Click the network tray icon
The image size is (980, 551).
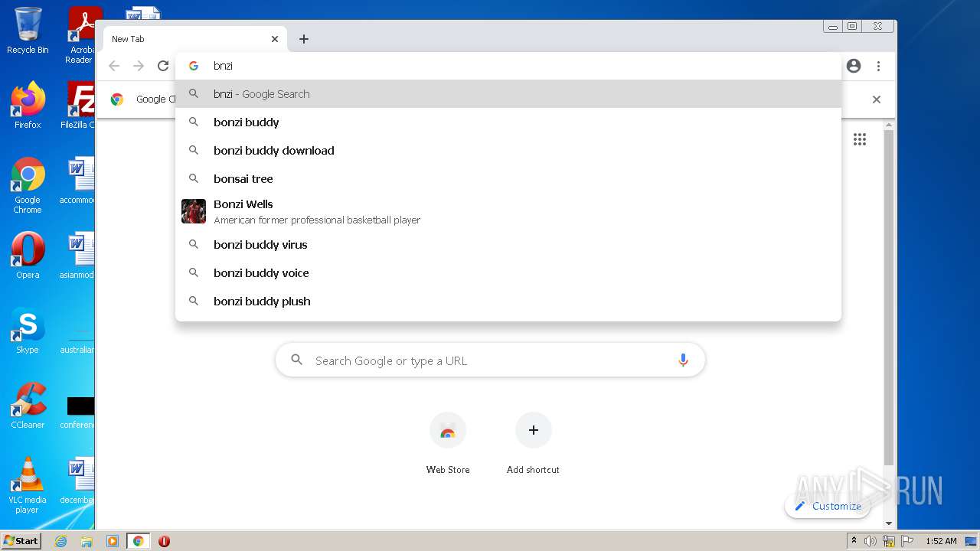pyautogui.click(x=889, y=541)
